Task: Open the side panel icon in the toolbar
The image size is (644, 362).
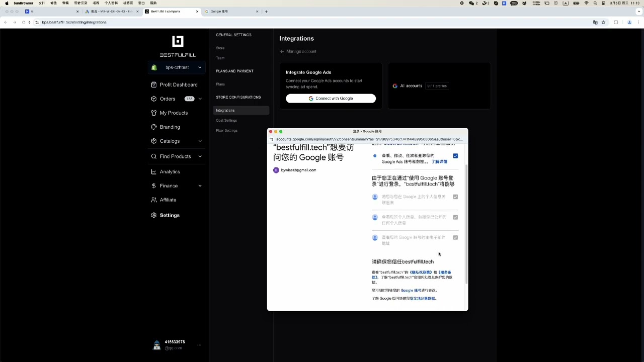Action: (616, 22)
